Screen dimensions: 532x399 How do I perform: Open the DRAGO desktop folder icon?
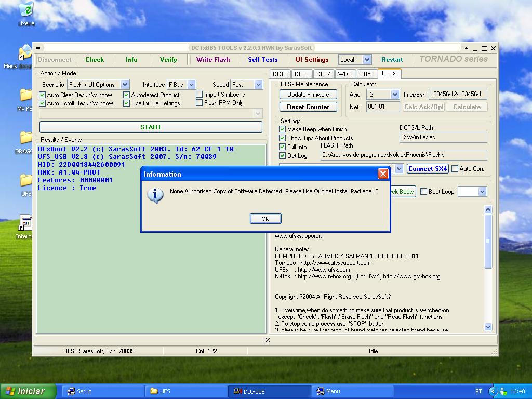click(26, 138)
